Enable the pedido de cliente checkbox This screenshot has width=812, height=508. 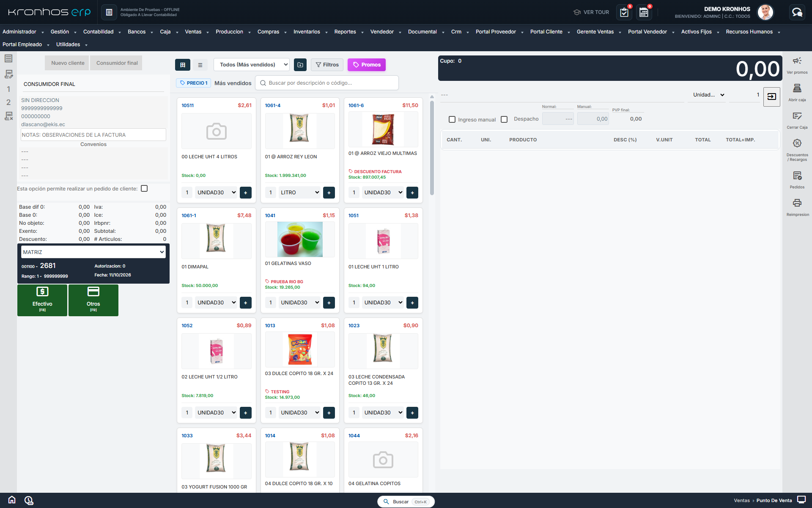point(144,188)
